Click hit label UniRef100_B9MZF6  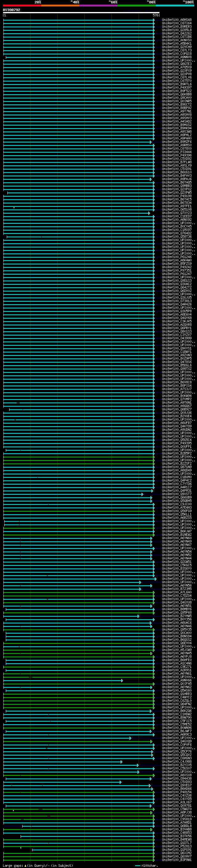[x=177, y=142]
